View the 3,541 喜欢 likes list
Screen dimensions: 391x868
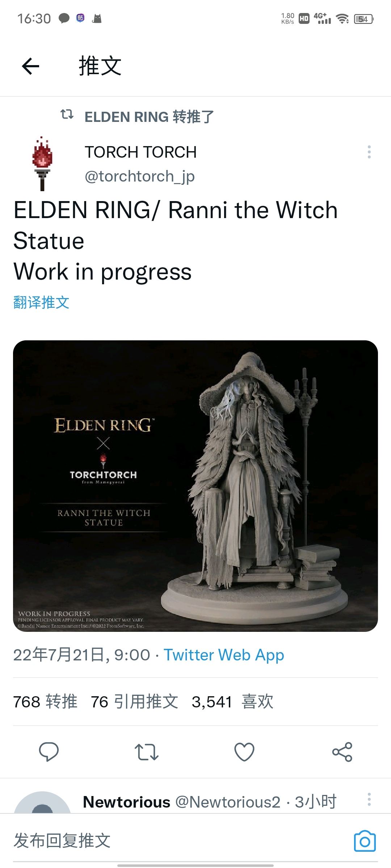(x=232, y=702)
